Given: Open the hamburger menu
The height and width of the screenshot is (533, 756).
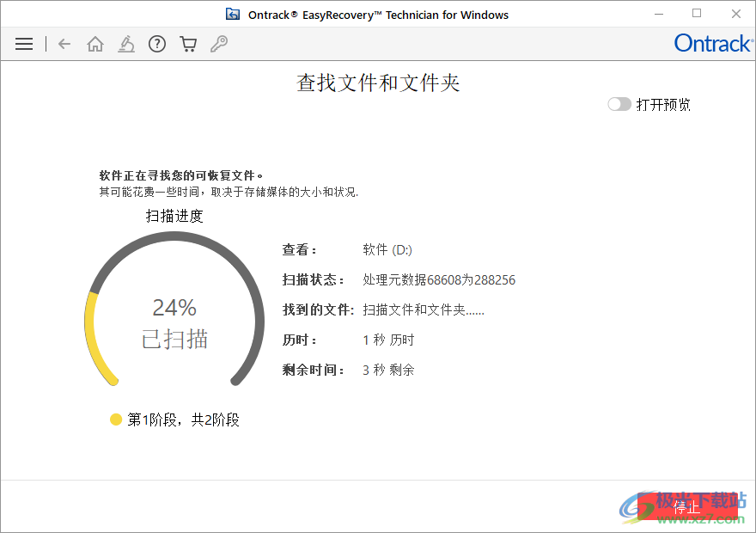Looking at the screenshot, I should pyautogui.click(x=24, y=44).
